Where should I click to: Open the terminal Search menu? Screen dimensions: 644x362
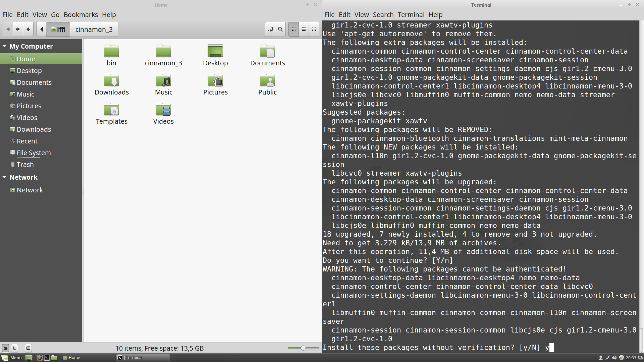point(383,15)
